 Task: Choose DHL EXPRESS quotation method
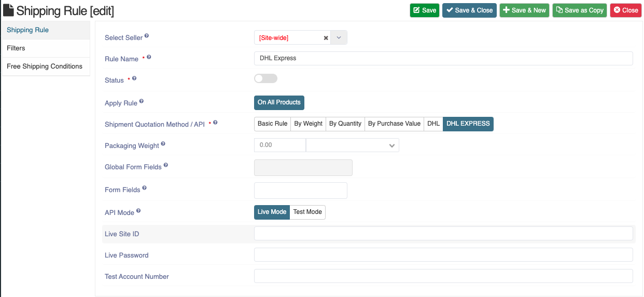(468, 124)
